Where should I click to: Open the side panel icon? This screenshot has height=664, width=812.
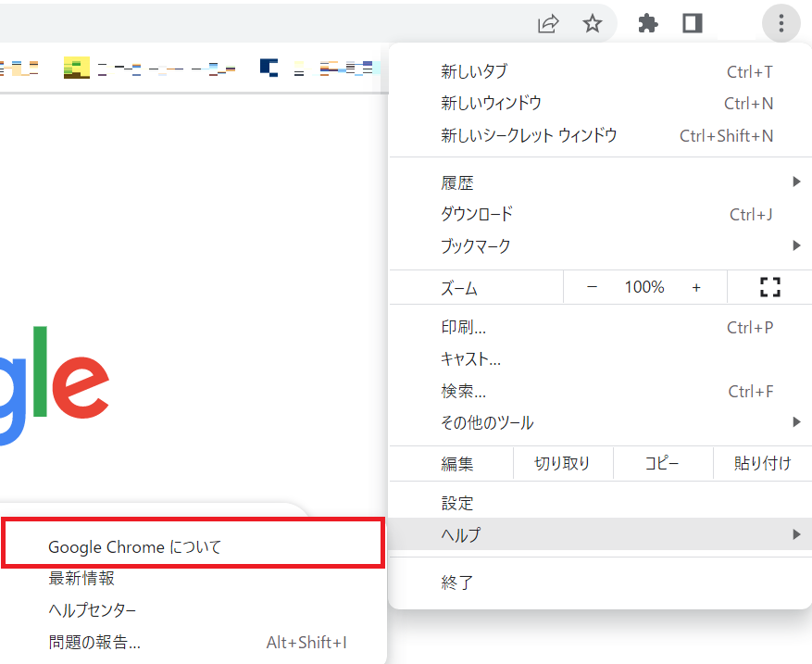click(691, 23)
